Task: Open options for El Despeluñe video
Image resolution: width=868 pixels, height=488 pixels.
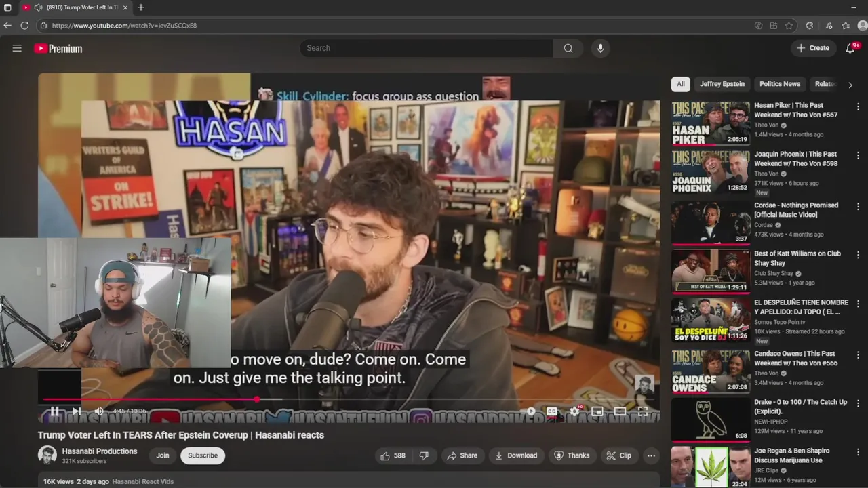Action: tap(858, 304)
